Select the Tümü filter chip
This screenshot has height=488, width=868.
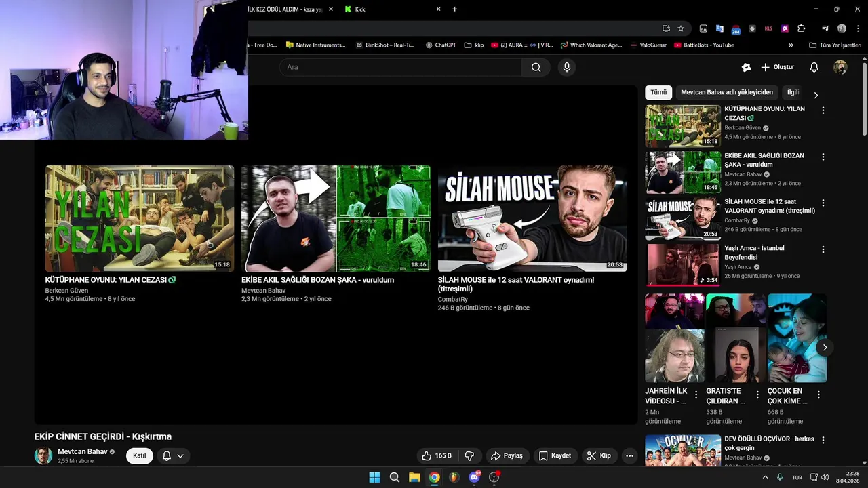pyautogui.click(x=658, y=92)
